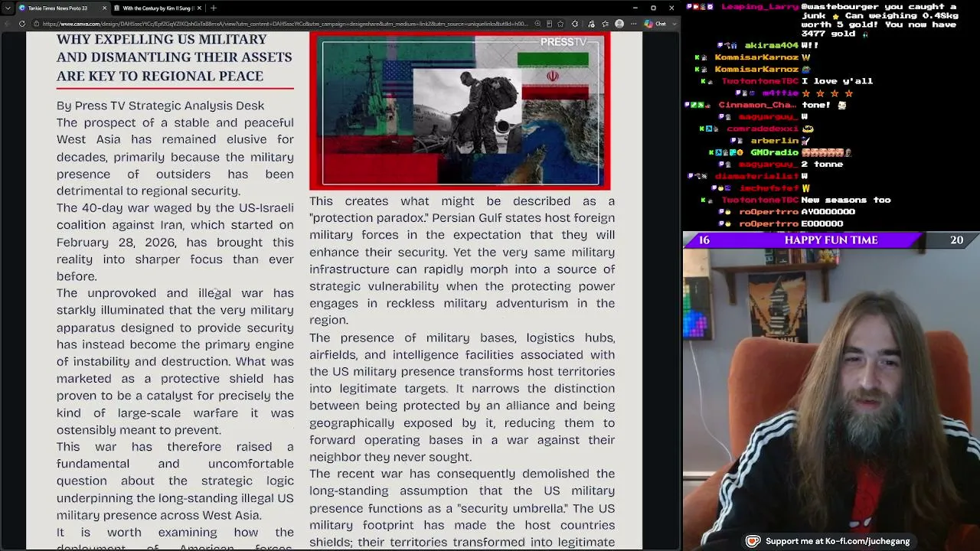Open Copilot Chat in the browser

[656, 24]
